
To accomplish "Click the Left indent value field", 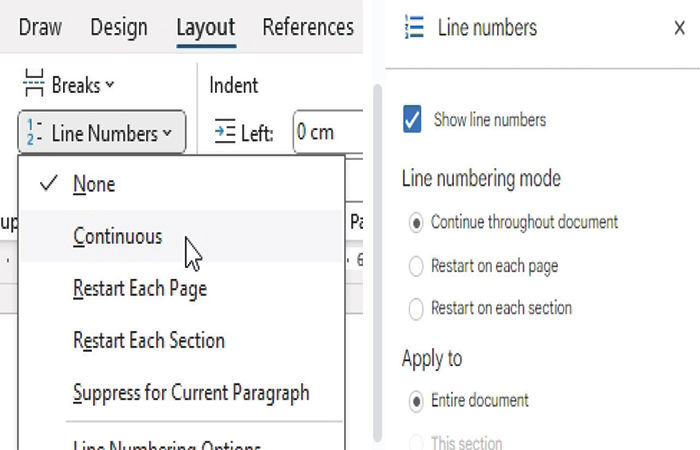I will [328, 132].
